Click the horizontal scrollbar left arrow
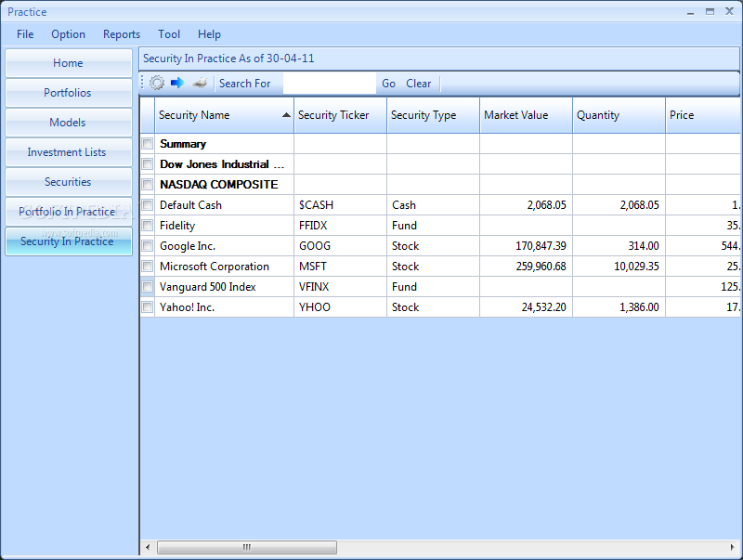 pyautogui.click(x=148, y=547)
